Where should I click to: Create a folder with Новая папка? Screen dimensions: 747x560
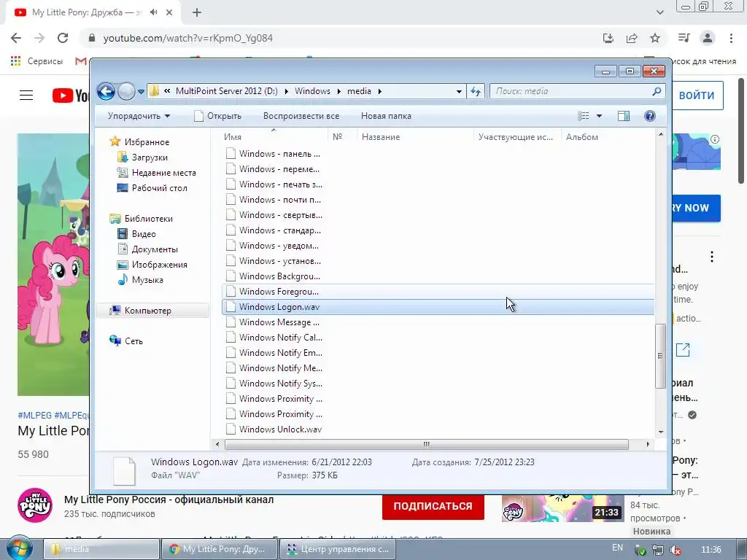click(386, 116)
